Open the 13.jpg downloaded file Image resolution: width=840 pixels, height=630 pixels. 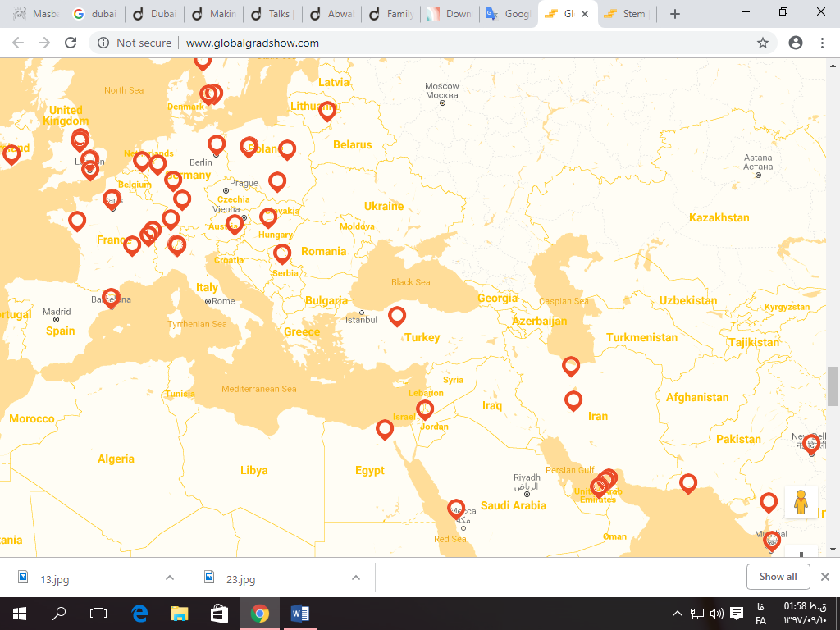click(x=54, y=578)
